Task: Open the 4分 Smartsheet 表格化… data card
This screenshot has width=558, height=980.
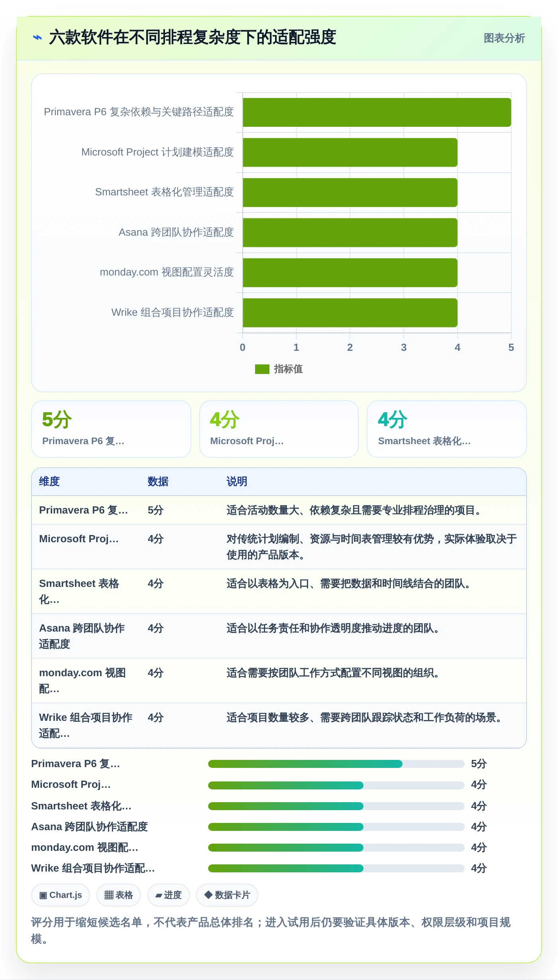Action: 447,429
